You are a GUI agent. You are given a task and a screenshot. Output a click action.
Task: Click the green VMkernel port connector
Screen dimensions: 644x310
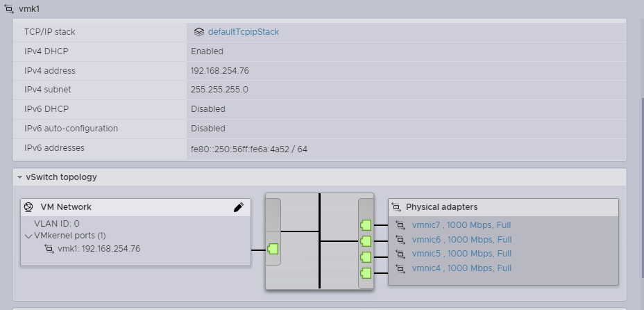point(273,249)
